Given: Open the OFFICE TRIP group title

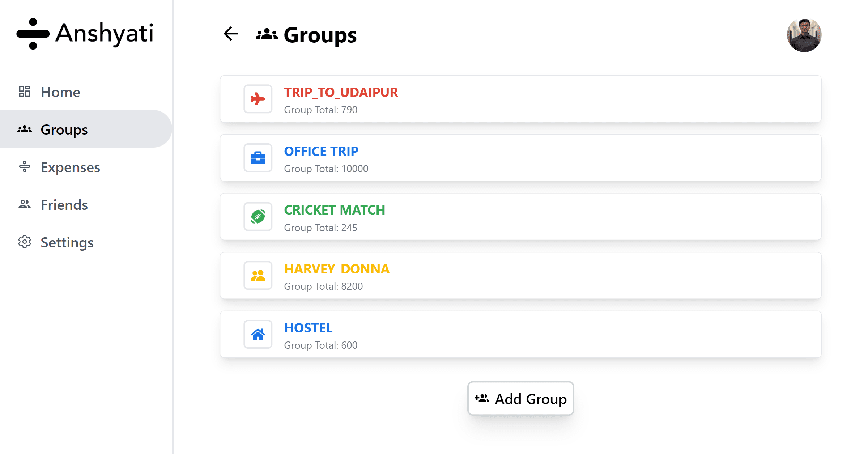Looking at the screenshot, I should pos(321,151).
